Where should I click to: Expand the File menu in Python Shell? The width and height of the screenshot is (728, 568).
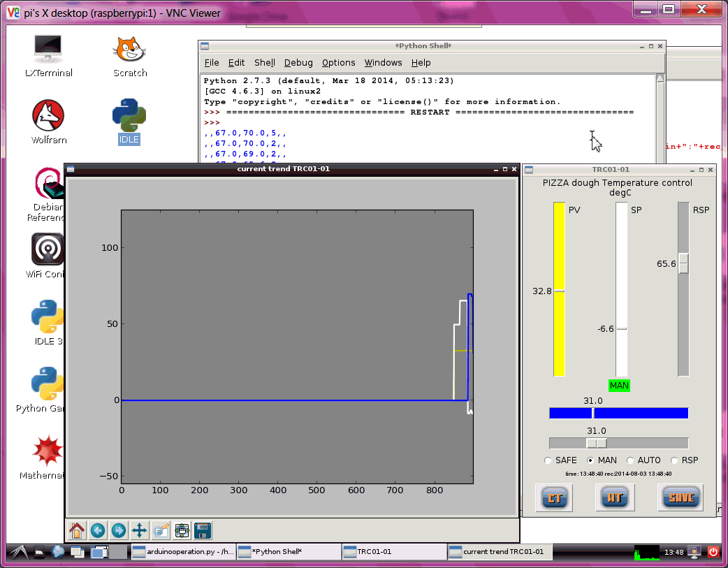(x=211, y=63)
